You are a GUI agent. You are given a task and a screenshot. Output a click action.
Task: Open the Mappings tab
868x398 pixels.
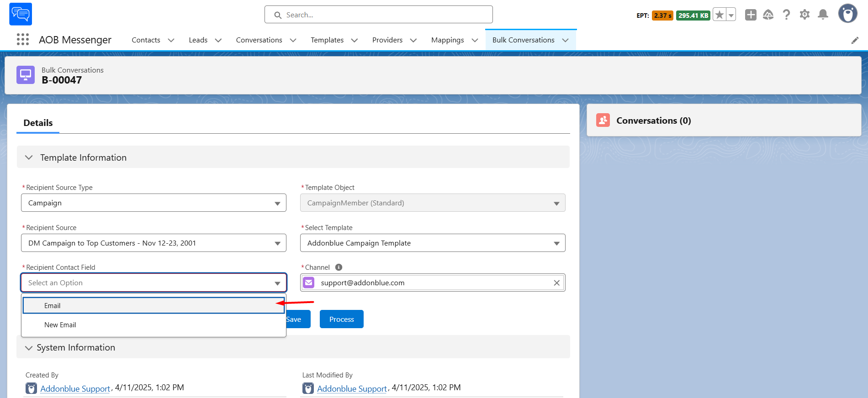447,40
